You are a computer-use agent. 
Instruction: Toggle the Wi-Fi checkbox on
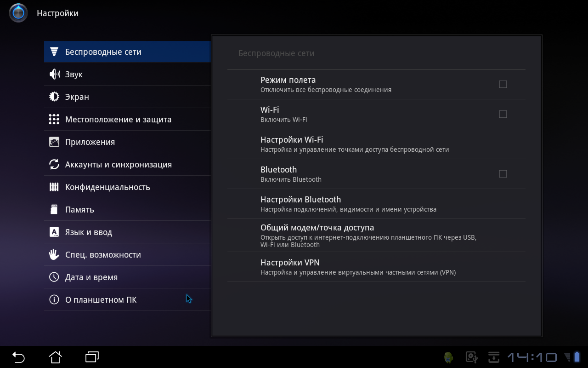(503, 114)
